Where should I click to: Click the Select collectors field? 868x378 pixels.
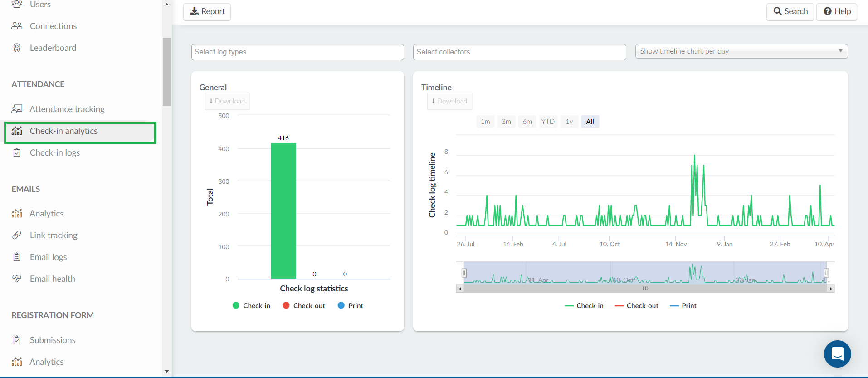[520, 52]
